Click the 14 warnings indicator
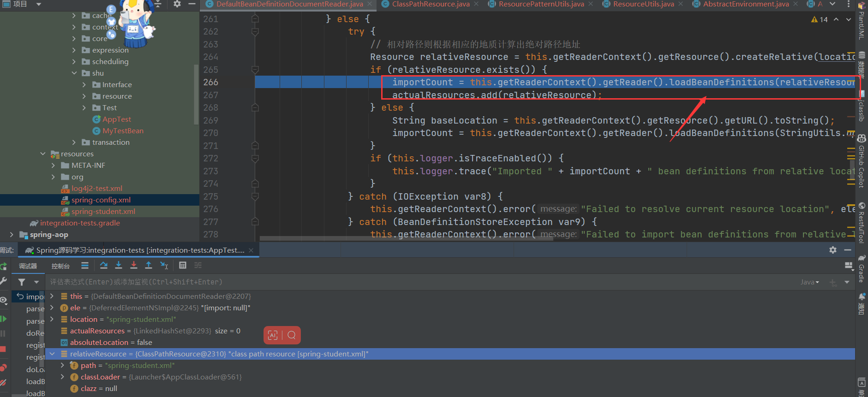Viewport: 868px width, 397px height. click(x=820, y=19)
